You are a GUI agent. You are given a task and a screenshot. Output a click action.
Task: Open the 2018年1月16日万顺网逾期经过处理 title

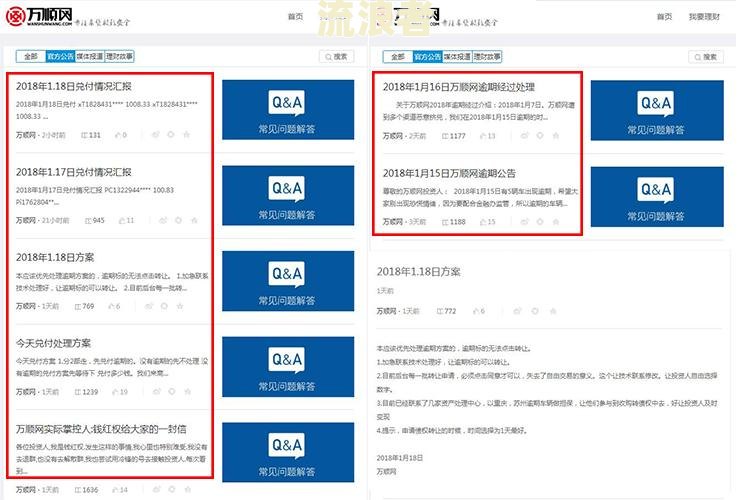coord(458,87)
